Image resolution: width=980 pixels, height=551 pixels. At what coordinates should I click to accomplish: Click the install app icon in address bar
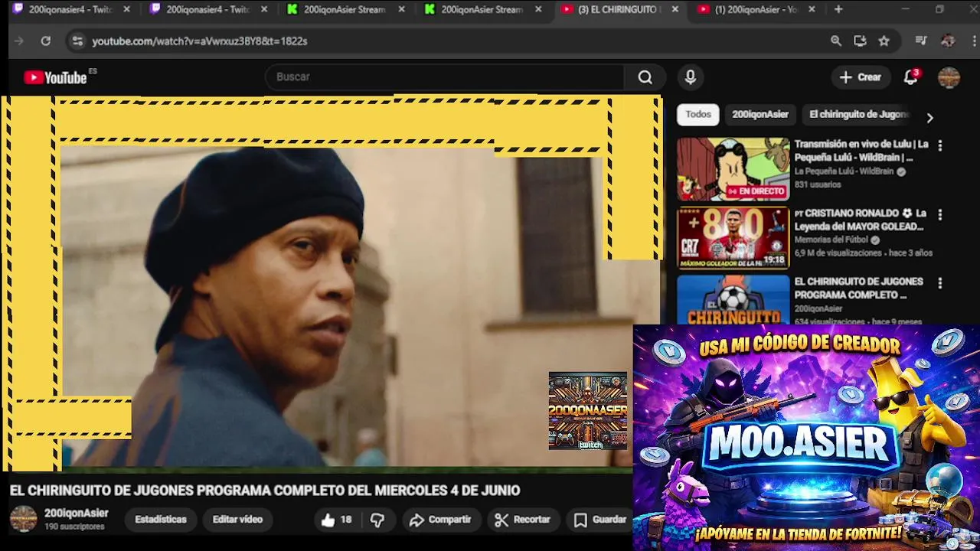(860, 41)
